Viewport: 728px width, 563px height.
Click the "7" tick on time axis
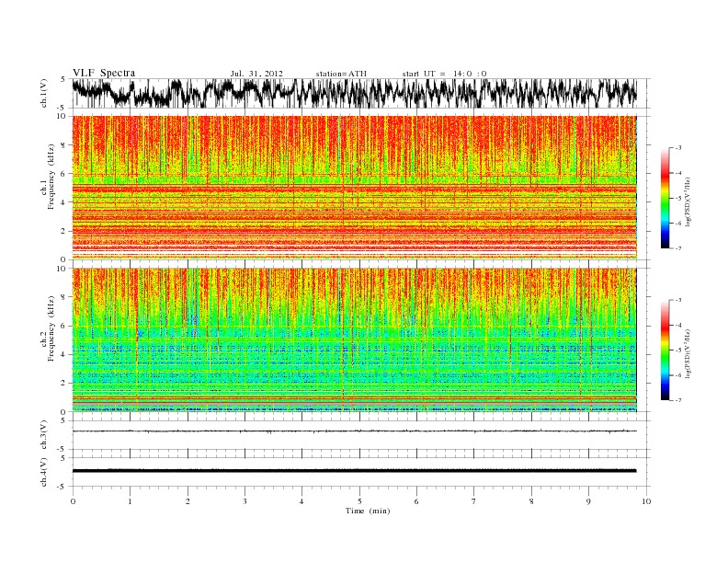coord(474,501)
